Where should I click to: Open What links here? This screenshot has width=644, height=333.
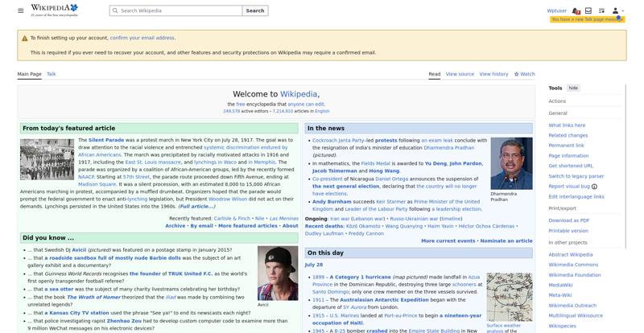(x=567, y=125)
